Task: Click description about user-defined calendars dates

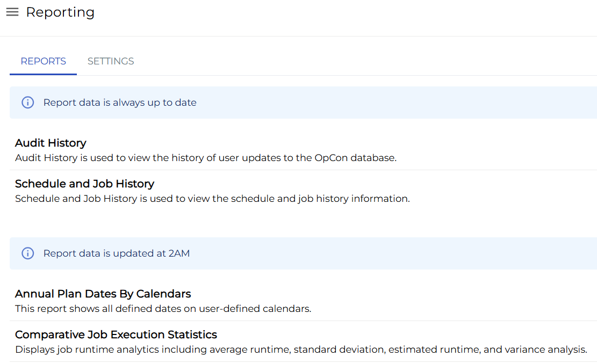Action: pyautogui.click(x=163, y=309)
